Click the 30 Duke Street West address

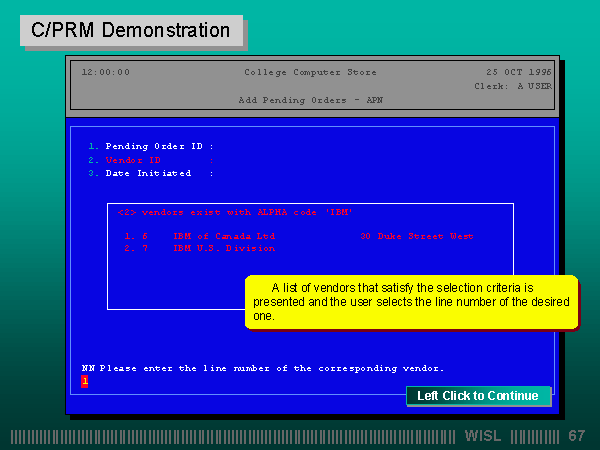click(416, 237)
